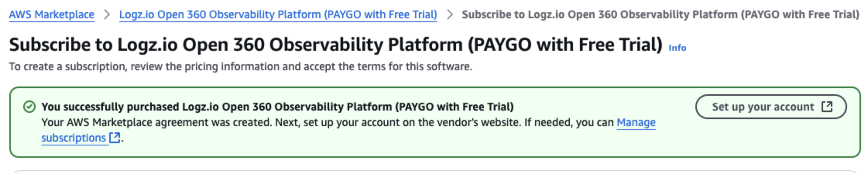Click the Manage link in success message
Viewport: 868px width, 173px height.
636,122
